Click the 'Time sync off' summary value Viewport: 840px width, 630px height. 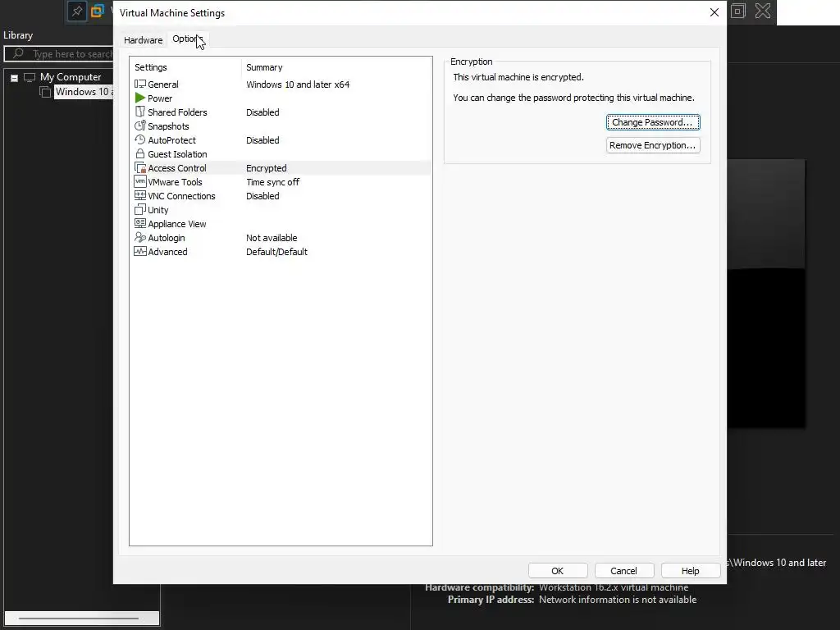272,182
